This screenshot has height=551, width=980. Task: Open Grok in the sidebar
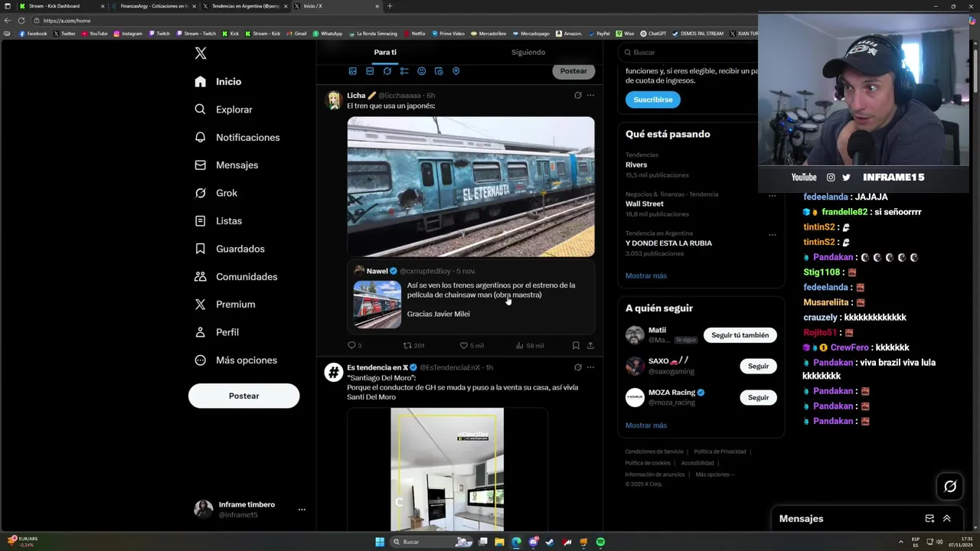click(216, 193)
